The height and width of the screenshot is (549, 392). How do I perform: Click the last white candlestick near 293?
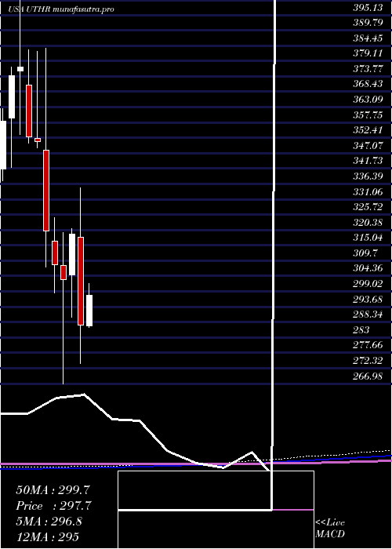tap(89, 311)
